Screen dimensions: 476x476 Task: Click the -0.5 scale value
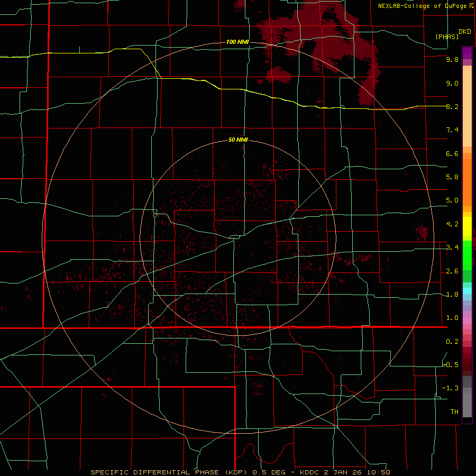[x=451, y=365]
